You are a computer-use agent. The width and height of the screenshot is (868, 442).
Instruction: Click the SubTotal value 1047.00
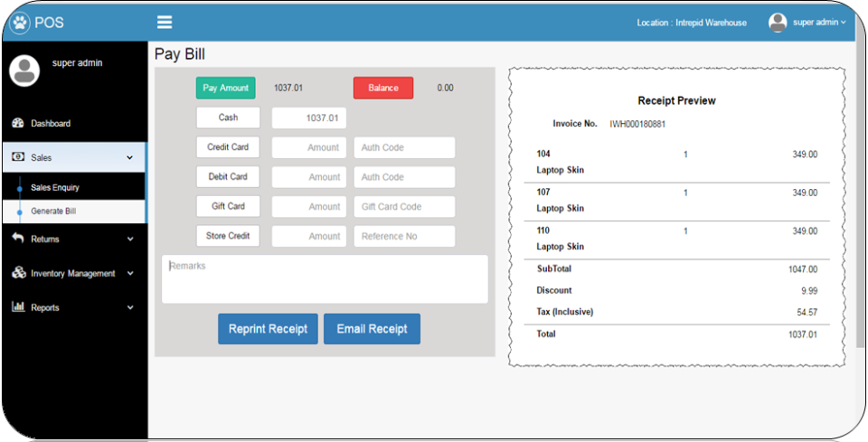pyautogui.click(x=803, y=269)
